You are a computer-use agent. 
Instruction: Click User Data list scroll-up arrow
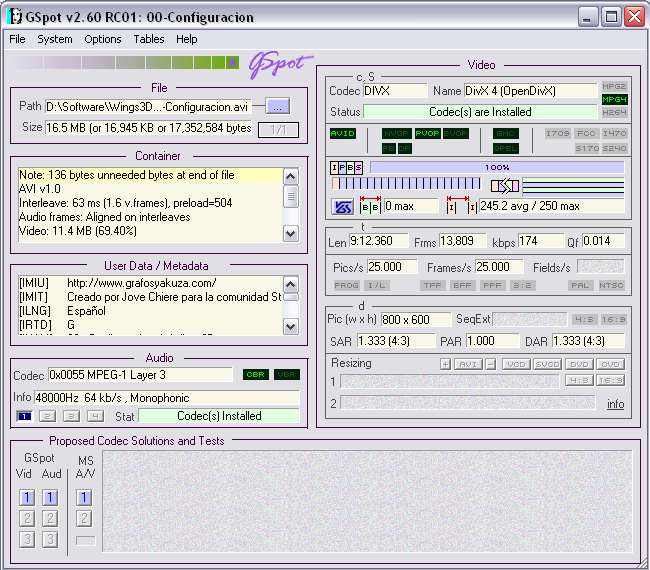tap(291, 284)
